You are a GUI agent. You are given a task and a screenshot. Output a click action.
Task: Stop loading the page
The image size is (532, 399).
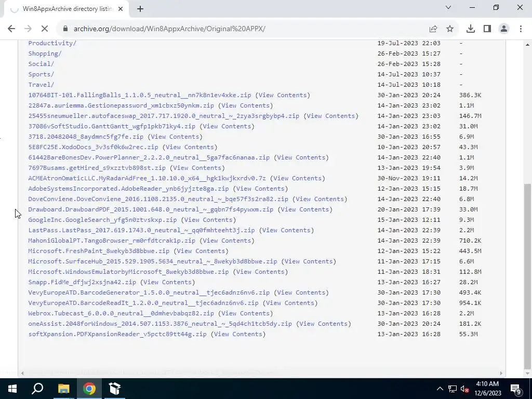point(45,29)
